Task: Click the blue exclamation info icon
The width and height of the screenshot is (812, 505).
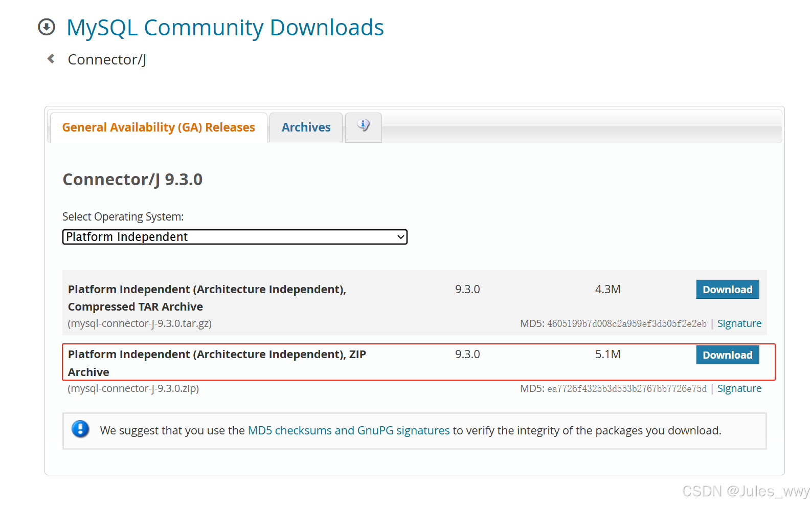Action: (x=80, y=429)
